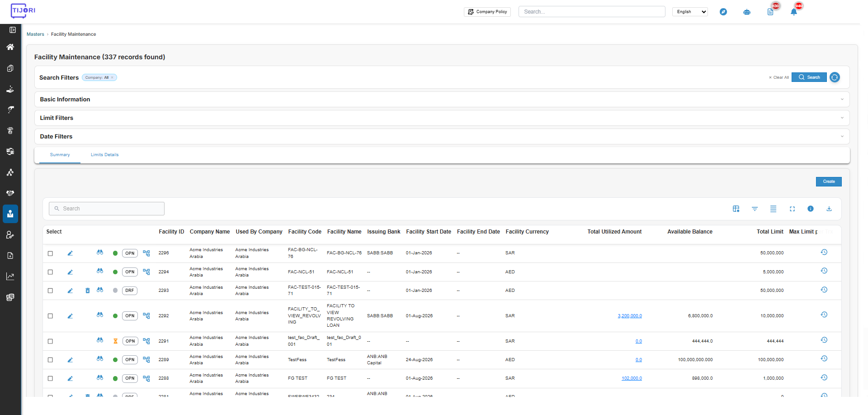This screenshot has width=868, height=415.
Task: Click the blue Search button
Action: 809,77
